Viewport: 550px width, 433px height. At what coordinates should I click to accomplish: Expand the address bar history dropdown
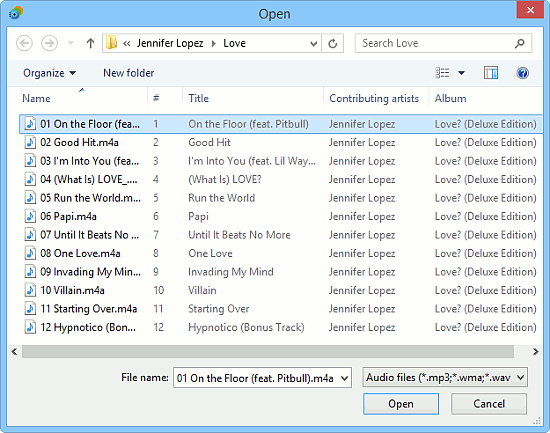[314, 44]
